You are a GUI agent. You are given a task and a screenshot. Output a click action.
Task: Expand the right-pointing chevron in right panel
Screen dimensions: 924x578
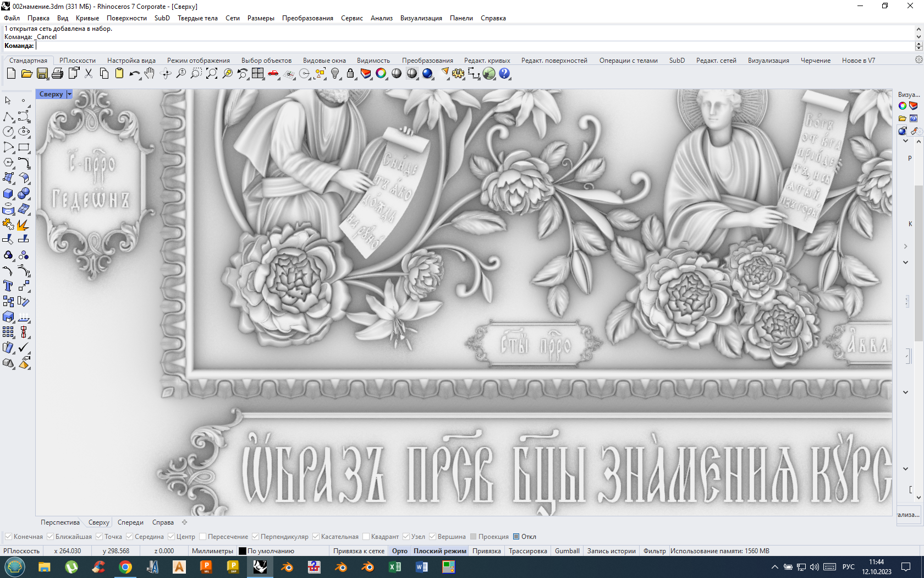(x=906, y=246)
